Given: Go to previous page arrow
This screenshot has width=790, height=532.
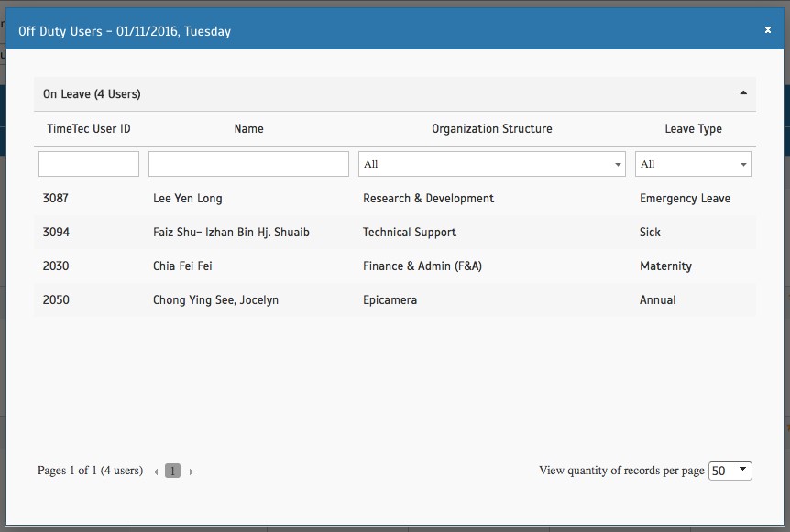Looking at the screenshot, I should click(156, 472).
